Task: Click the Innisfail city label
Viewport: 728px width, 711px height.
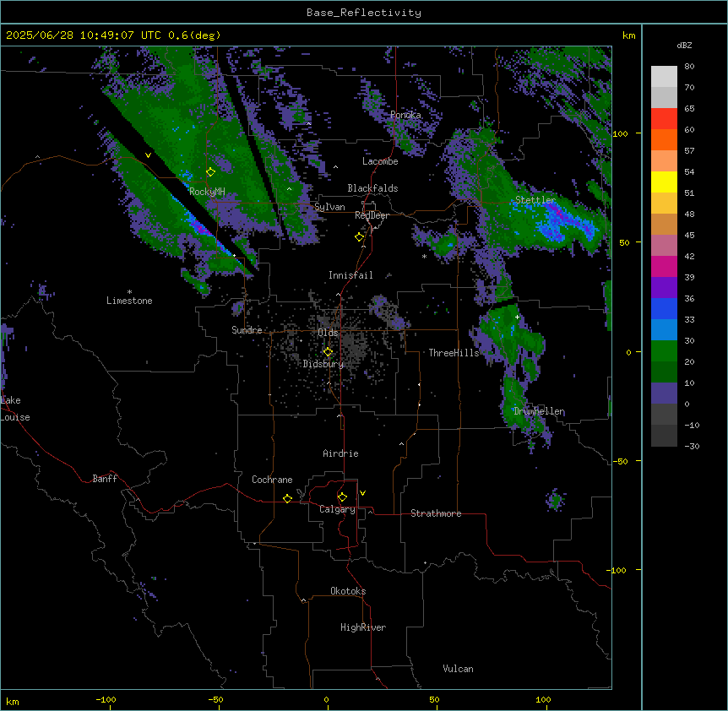Action: pyautogui.click(x=350, y=275)
